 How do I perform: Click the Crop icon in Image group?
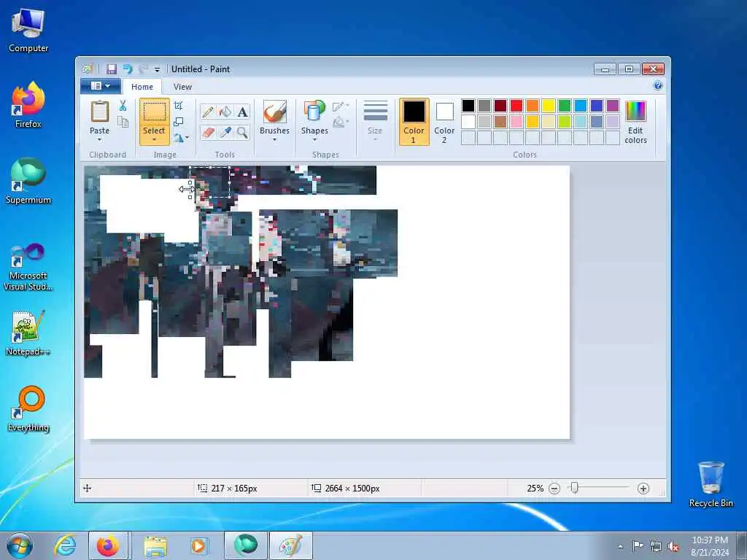(178, 106)
